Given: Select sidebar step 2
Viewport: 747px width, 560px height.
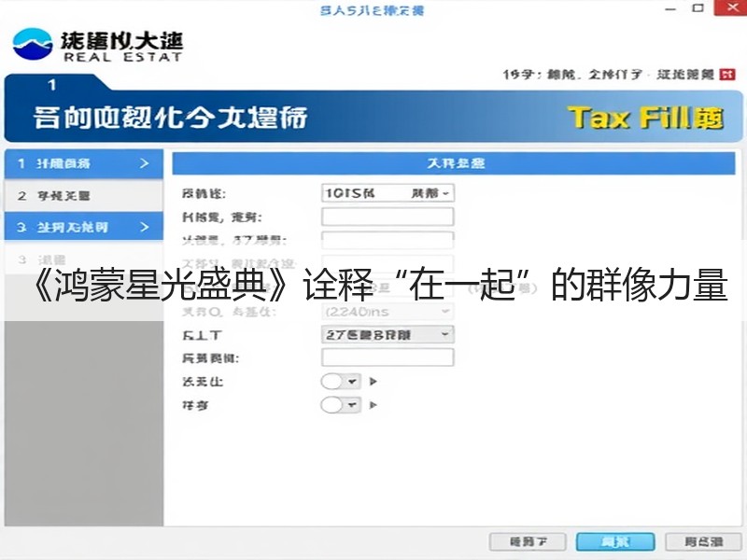Looking at the screenshot, I should click(x=84, y=196).
